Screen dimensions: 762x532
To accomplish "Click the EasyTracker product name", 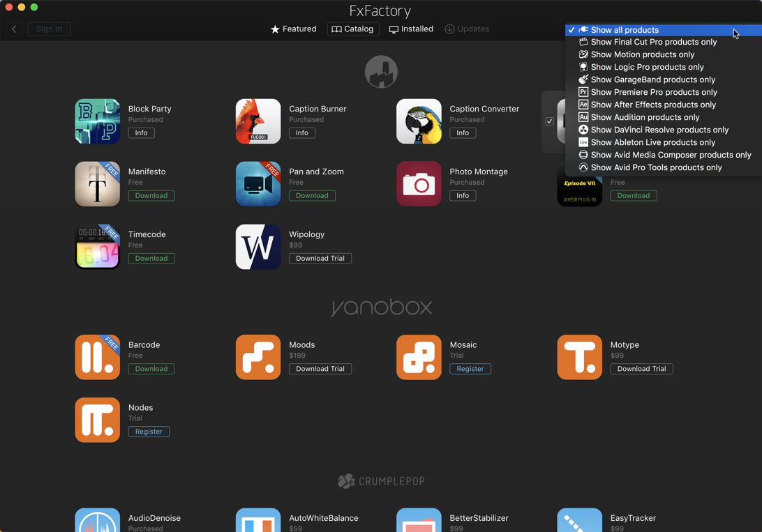I will tap(633, 518).
